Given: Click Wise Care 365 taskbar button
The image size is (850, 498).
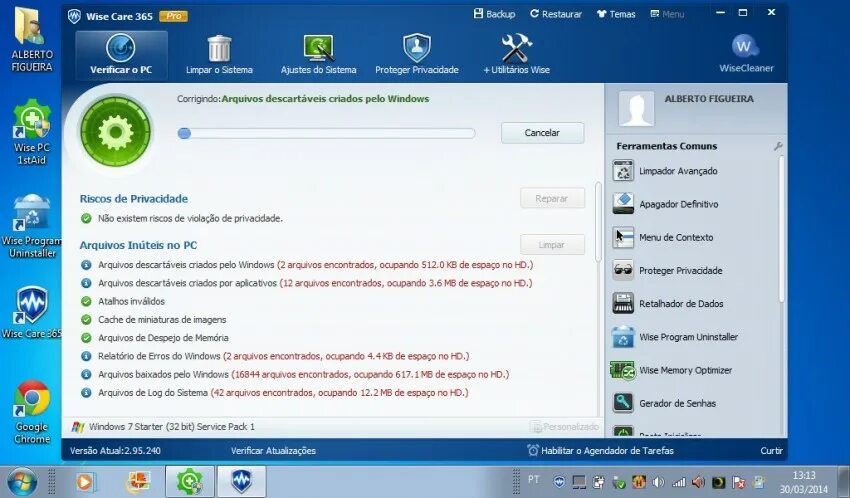Looking at the screenshot, I should coord(242,481).
